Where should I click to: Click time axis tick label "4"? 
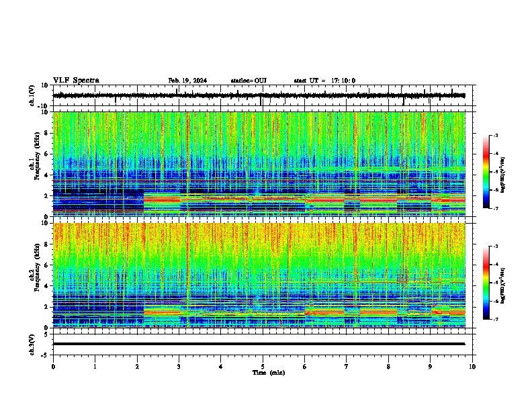point(220,367)
